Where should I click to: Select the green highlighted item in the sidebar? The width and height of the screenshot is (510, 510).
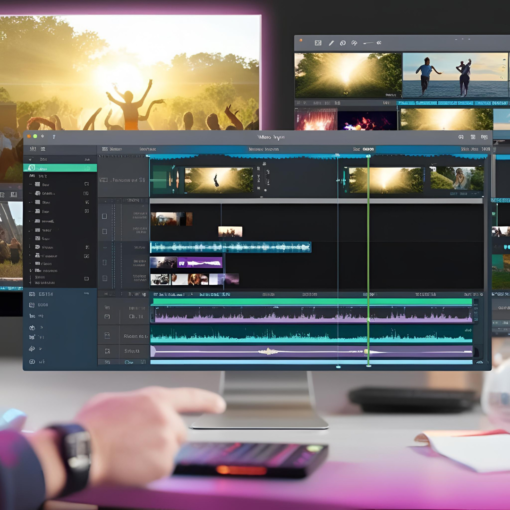pos(60,168)
